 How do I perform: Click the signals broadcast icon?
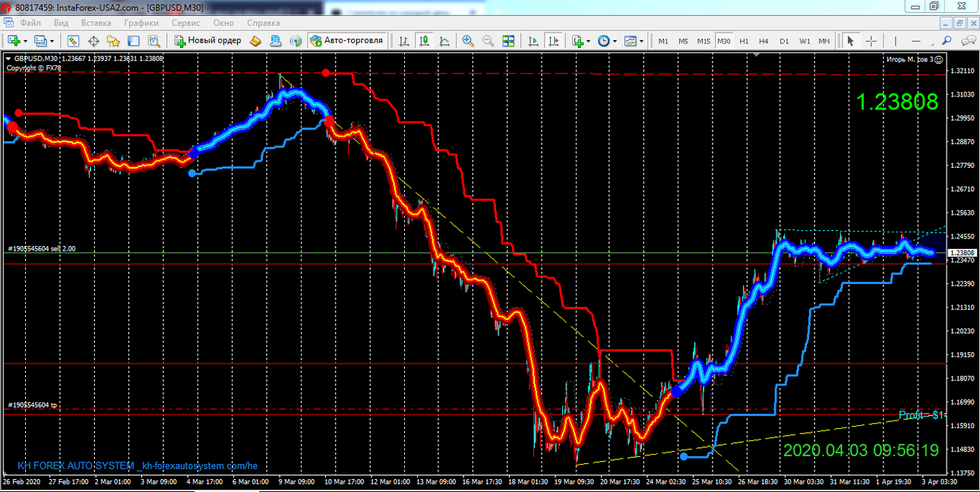(x=295, y=41)
